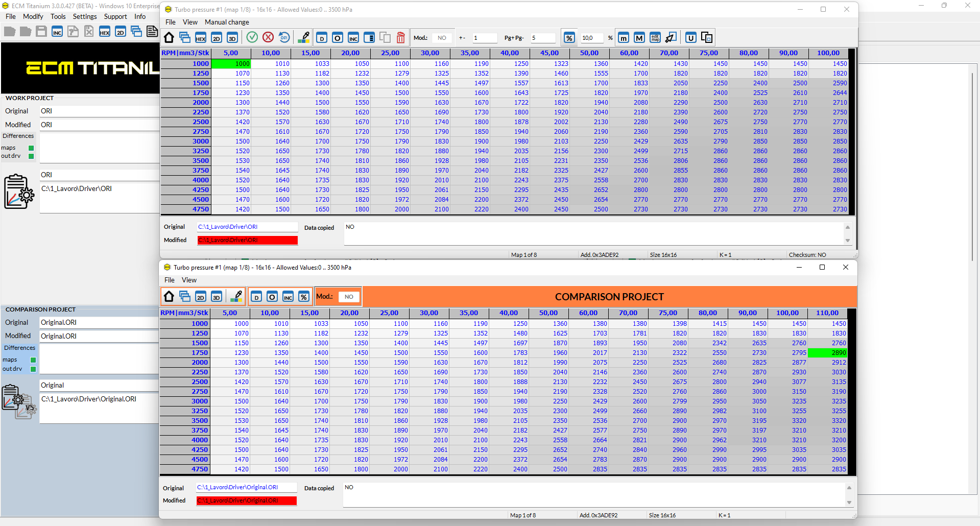Restore original values with ORI icon

click(x=284, y=37)
